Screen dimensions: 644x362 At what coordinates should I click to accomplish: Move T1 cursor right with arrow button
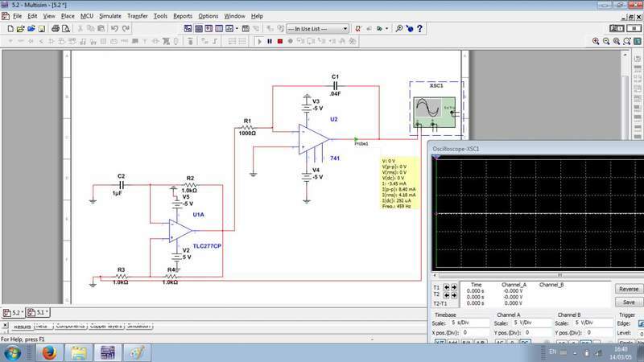coord(452,286)
